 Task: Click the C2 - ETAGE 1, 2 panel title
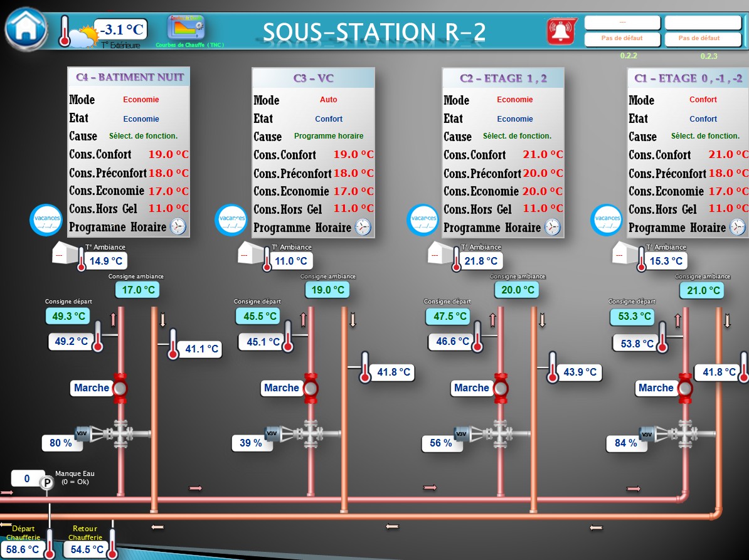pyautogui.click(x=503, y=78)
